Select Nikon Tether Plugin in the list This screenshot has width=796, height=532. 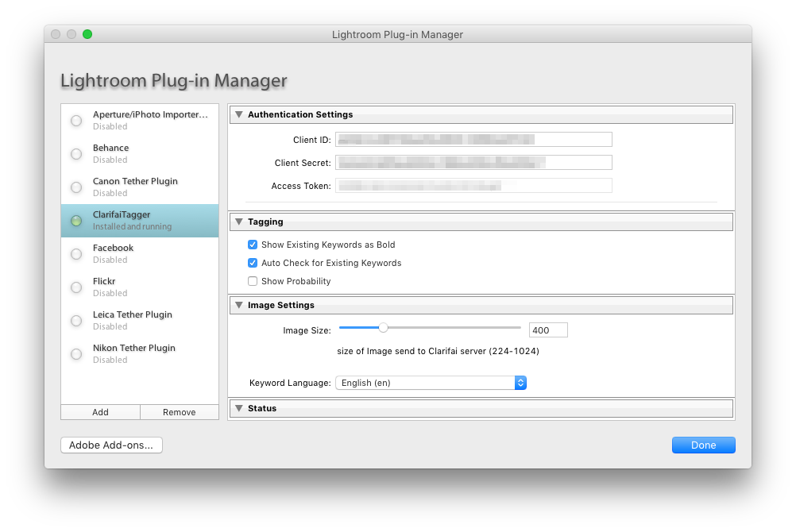(140, 354)
